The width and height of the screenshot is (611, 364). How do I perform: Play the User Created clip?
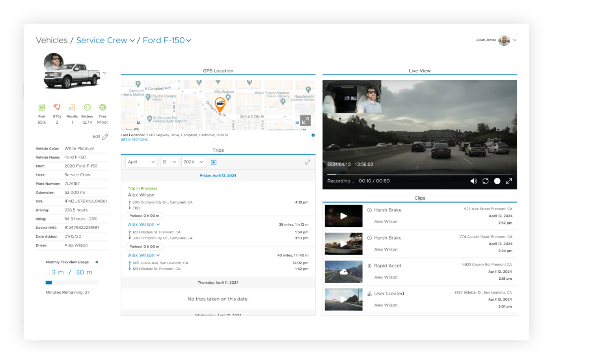(344, 300)
